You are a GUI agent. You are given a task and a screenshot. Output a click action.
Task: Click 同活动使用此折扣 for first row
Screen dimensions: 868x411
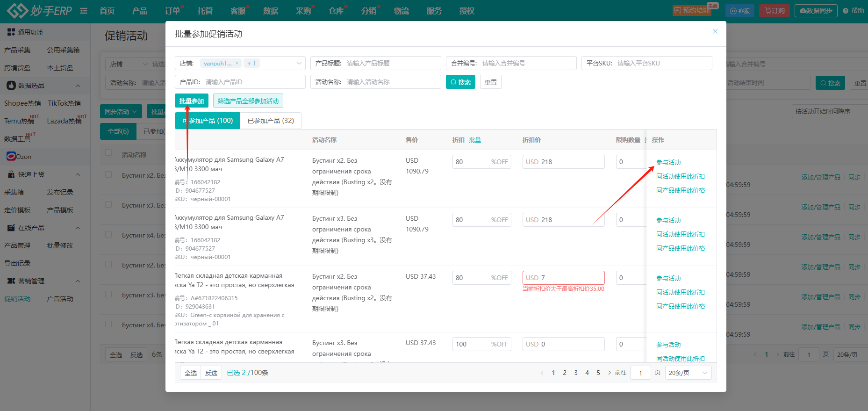coord(681,176)
